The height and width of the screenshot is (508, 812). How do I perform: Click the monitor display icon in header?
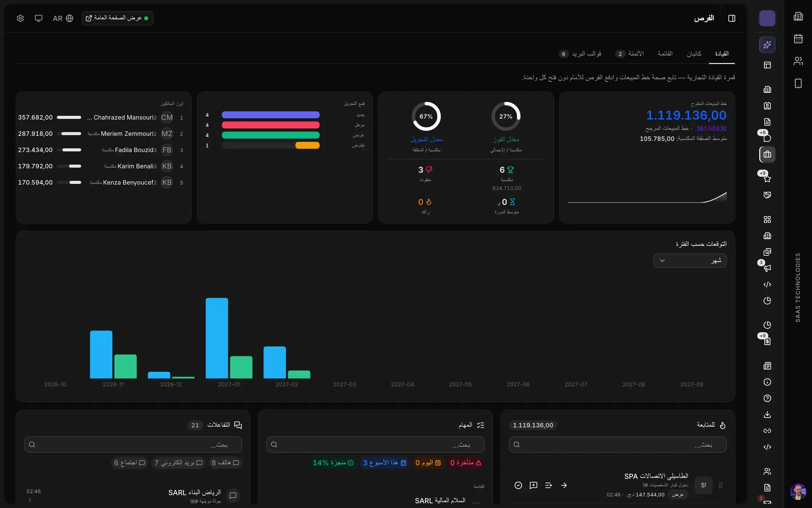point(39,18)
